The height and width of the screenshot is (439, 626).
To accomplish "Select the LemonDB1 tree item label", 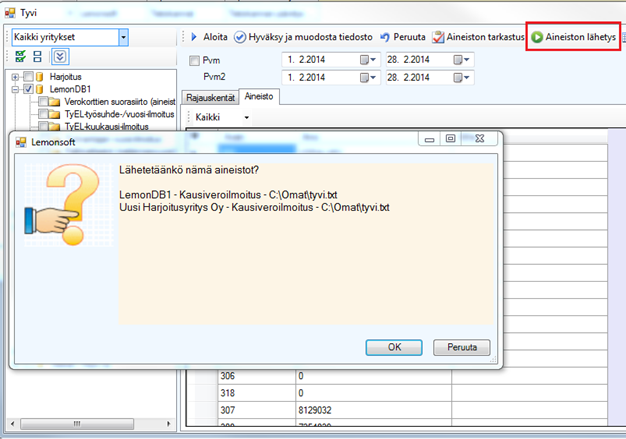I will [70, 89].
